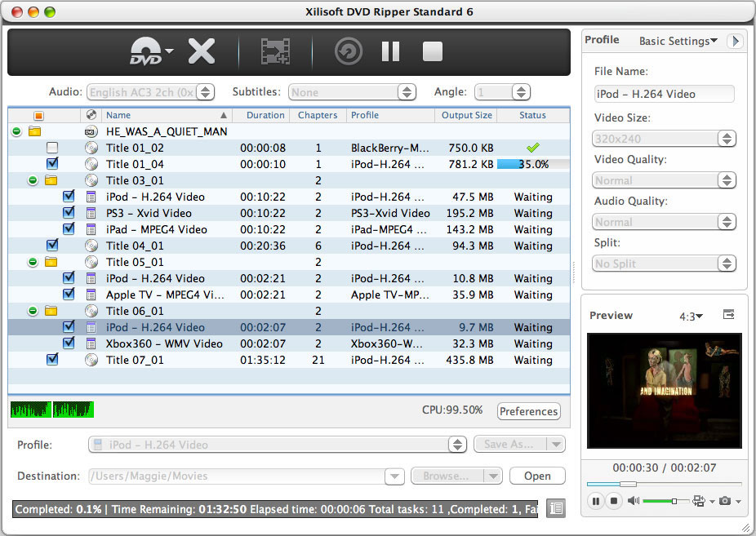Image resolution: width=756 pixels, height=536 pixels.
Task: Start ripping with the circular convert icon
Action: (x=348, y=51)
